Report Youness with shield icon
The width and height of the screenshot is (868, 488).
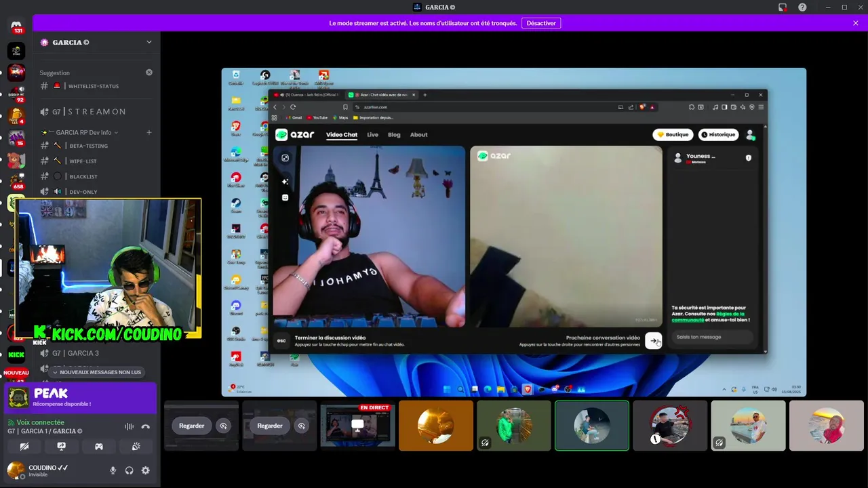coord(749,157)
